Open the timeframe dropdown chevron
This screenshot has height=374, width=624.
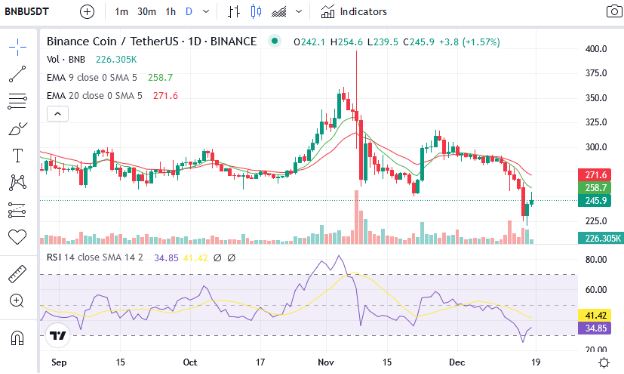pos(206,12)
